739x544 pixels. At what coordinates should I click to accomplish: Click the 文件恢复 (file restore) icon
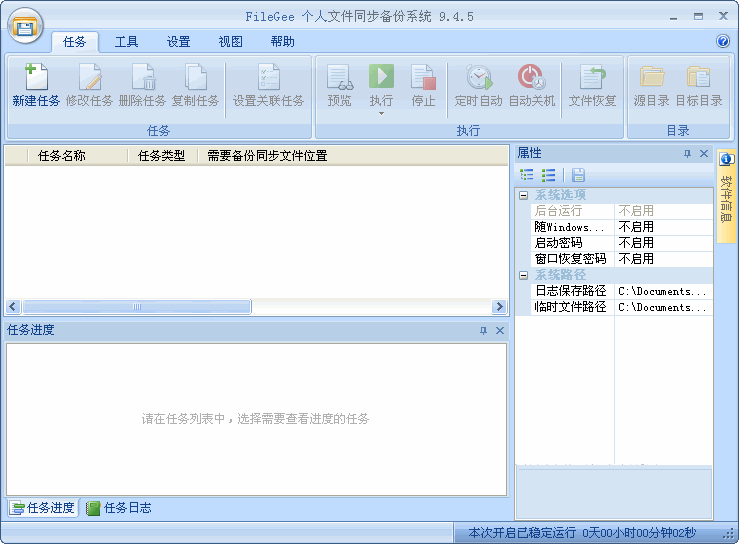tap(593, 78)
